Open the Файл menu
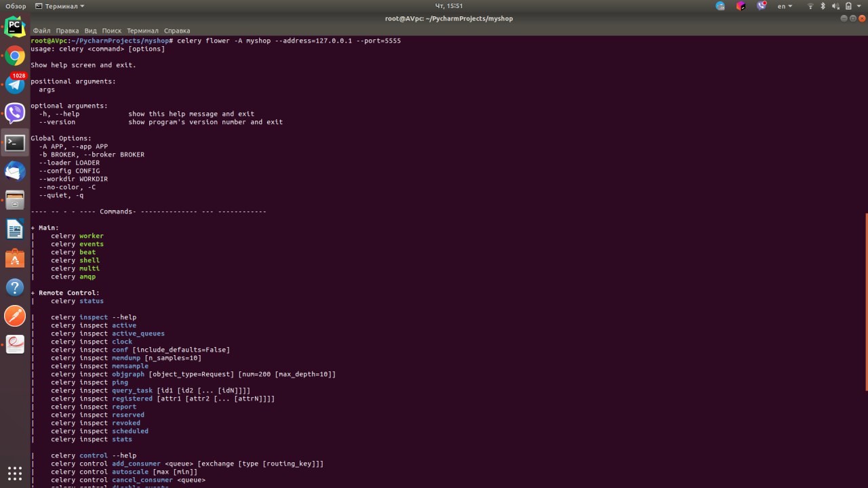This screenshot has width=868, height=488. [41, 30]
